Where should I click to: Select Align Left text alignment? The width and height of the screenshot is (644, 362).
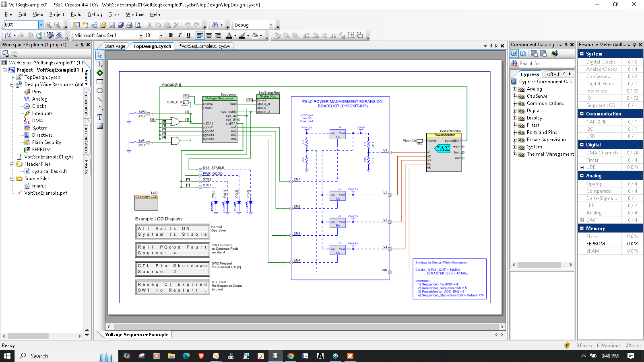(x=200, y=35)
